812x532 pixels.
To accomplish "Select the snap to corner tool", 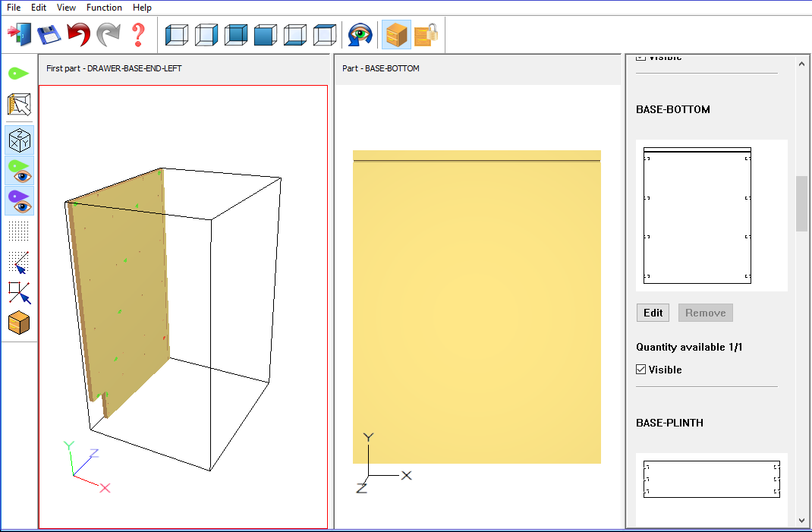I will pos(19,292).
